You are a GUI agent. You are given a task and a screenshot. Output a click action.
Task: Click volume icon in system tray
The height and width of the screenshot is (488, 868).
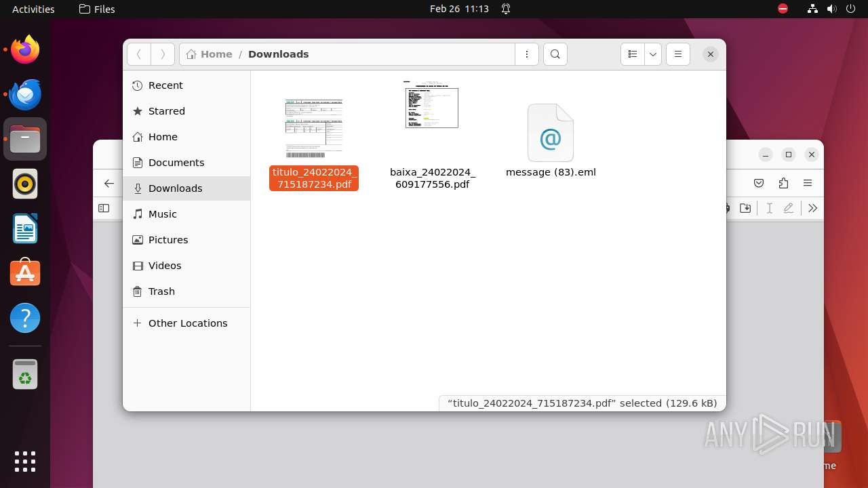[x=832, y=9]
